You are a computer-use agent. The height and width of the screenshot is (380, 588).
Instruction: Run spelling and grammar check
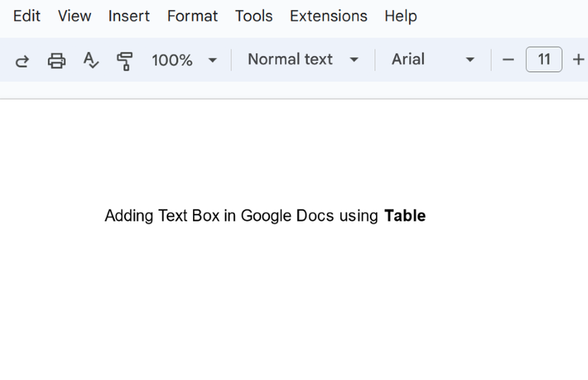coord(90,61)
